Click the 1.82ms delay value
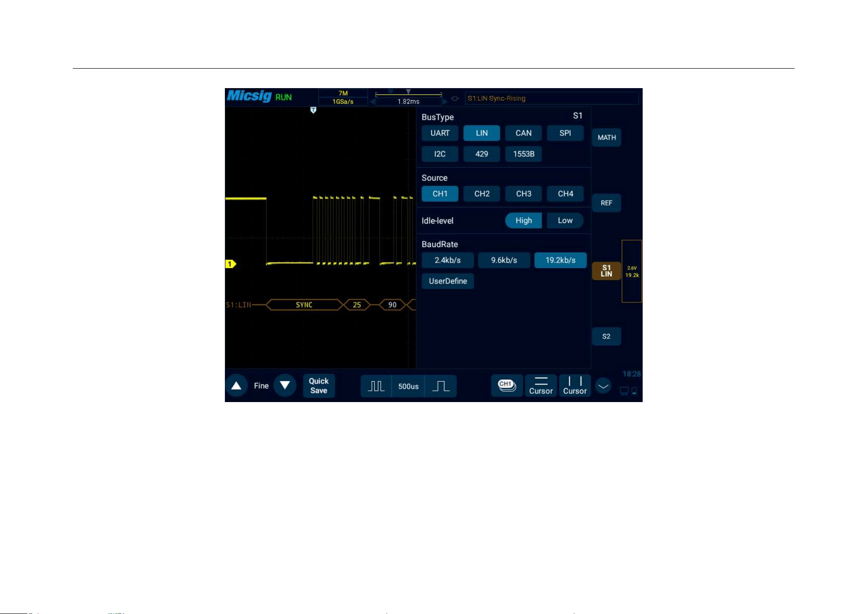 click(408, 102)
